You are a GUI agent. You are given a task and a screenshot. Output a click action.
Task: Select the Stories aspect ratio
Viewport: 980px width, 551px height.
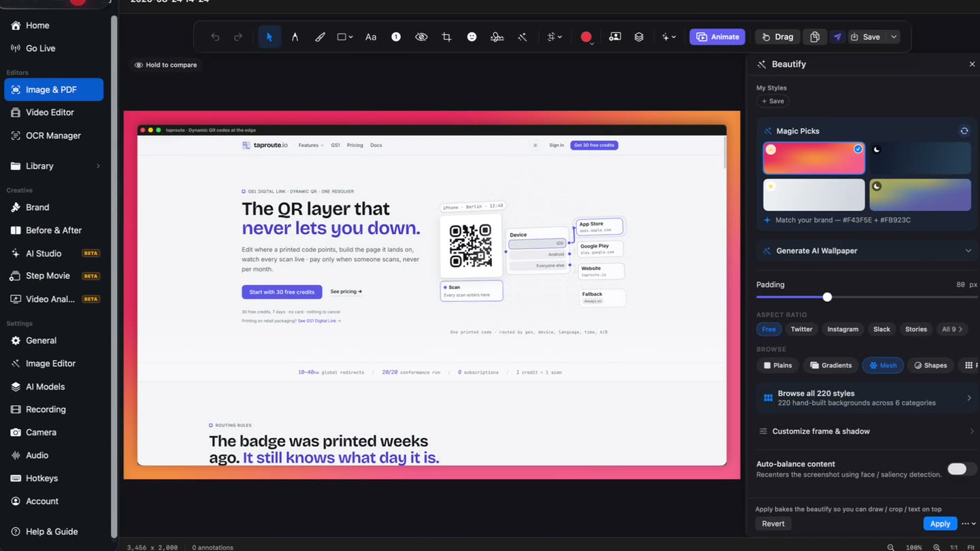pos(916,329)
